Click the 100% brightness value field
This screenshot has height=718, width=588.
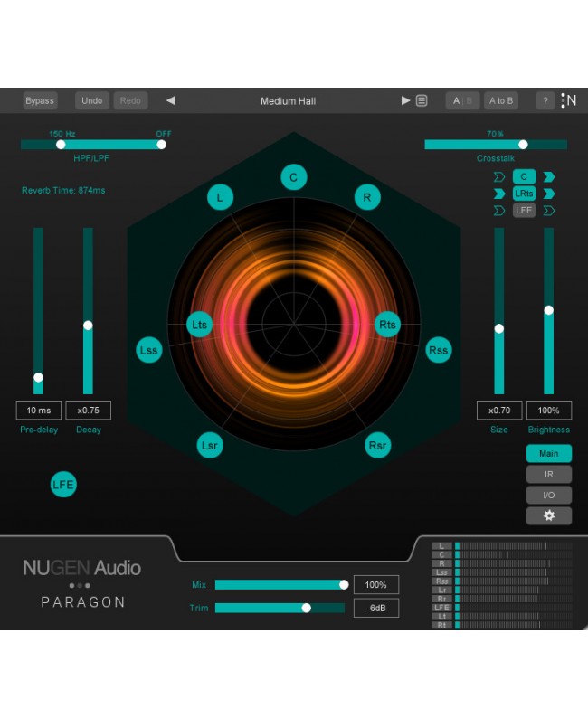pyautogui.click(x=548, y=411)
